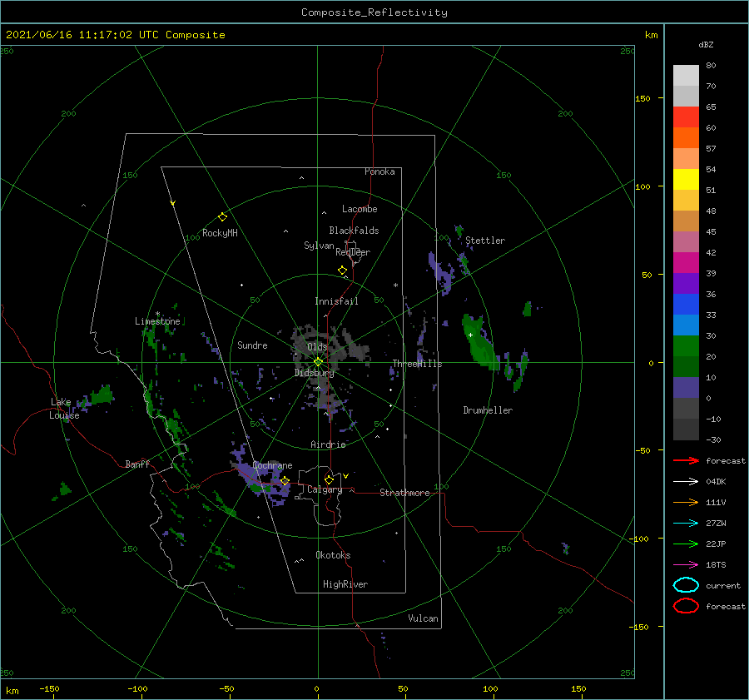Click the yellow diamond marker near RockyMH
Image resolution: width=749 pixels, height=700 pixels.
click(222, 217)
